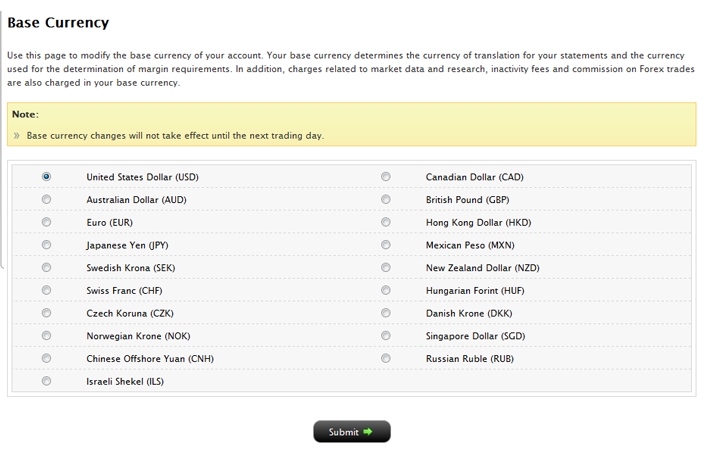Select Swedish Krona (SEK) radio button
Image resolution: width=714 pixels, height=459 pixels.
click(x=47, y=268)
